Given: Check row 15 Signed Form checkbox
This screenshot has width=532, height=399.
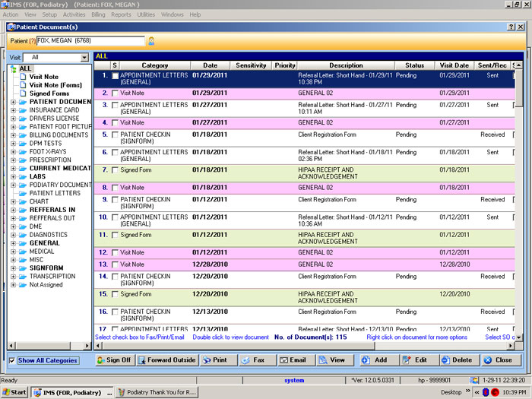Looking at the screenshot, I should tap(115, 294).
